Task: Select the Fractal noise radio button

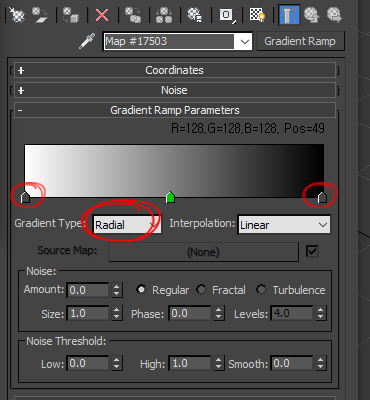Action: click(x=201, y=290)
